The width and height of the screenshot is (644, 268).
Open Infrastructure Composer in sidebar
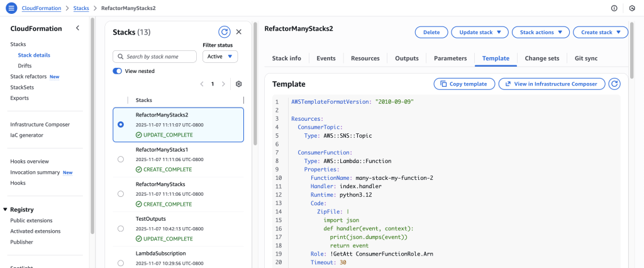pos(40,124)
